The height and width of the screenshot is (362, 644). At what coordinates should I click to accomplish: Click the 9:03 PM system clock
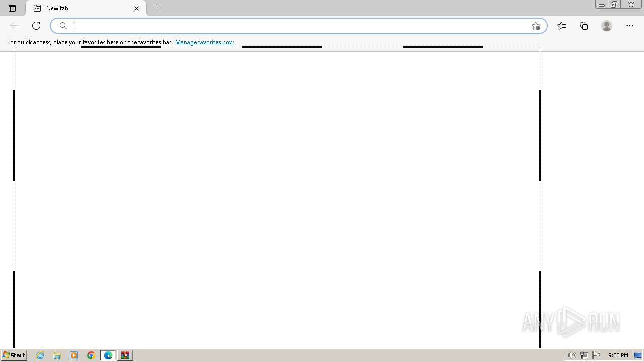tap(618, 355)
